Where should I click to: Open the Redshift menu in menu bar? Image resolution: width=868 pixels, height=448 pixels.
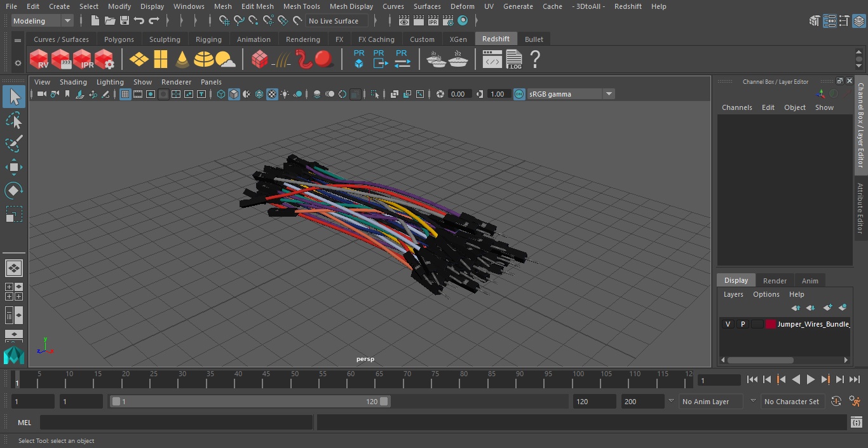click(x=628, y=6)
